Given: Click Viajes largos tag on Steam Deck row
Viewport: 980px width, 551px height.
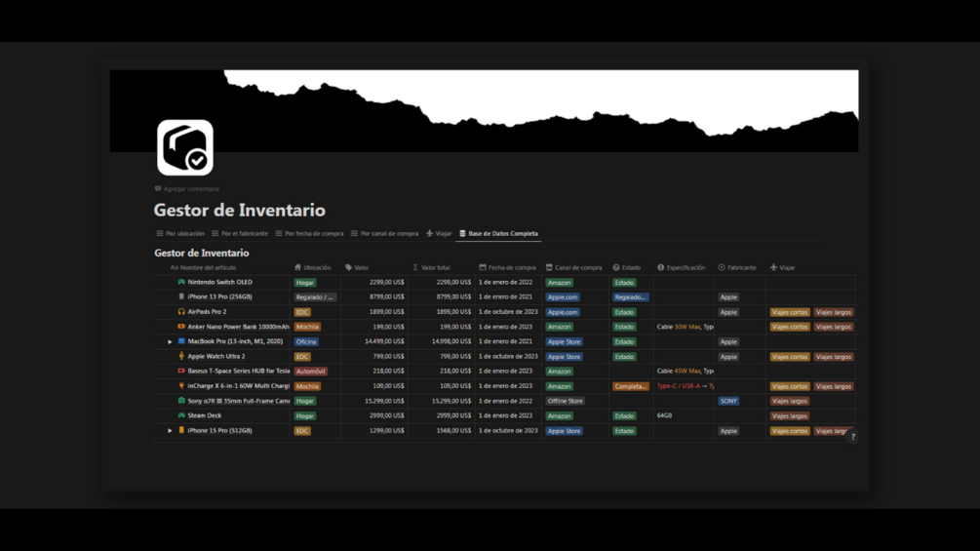Looking at the screenshot, I should (x=790, y=416).
